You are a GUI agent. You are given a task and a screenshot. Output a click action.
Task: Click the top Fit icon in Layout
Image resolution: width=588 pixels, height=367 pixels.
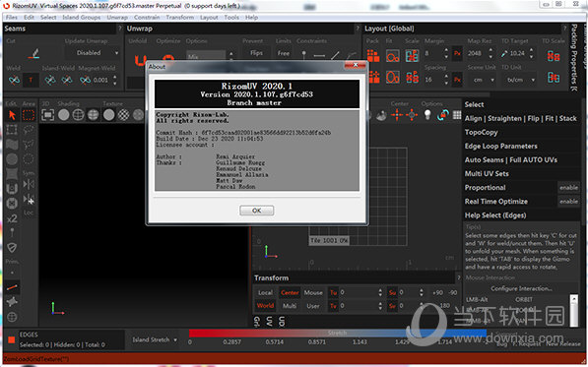[393, 56]
